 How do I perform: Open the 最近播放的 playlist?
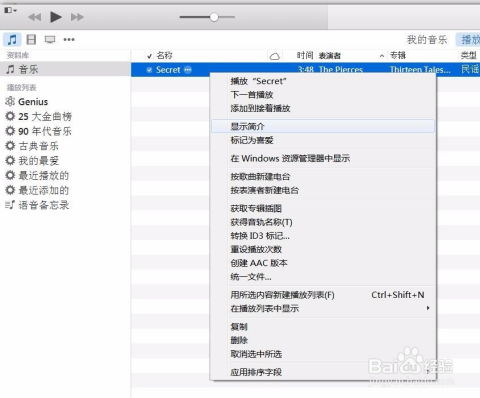(x=37, y=175)
